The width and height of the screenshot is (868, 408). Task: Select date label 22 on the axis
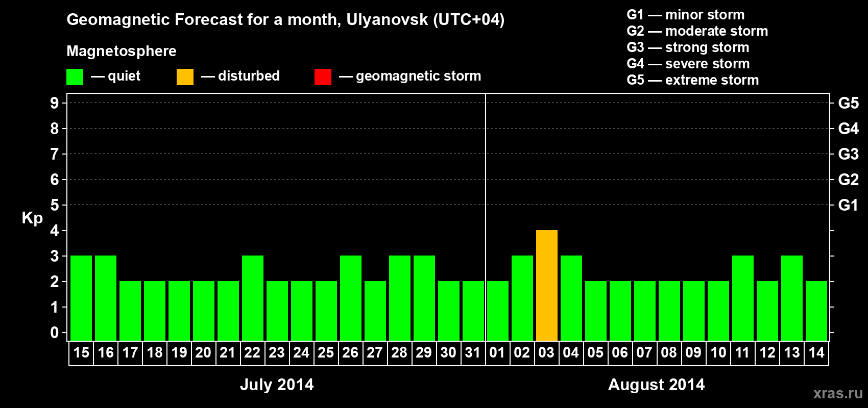[x=253, y=353]
